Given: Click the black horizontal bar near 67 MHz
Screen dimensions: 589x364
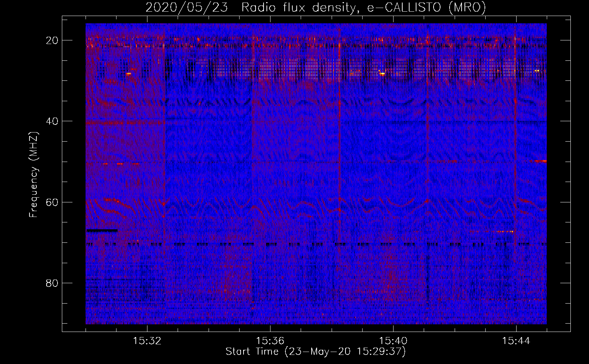Looking at the screenshot, I should [x=102, y=230].
